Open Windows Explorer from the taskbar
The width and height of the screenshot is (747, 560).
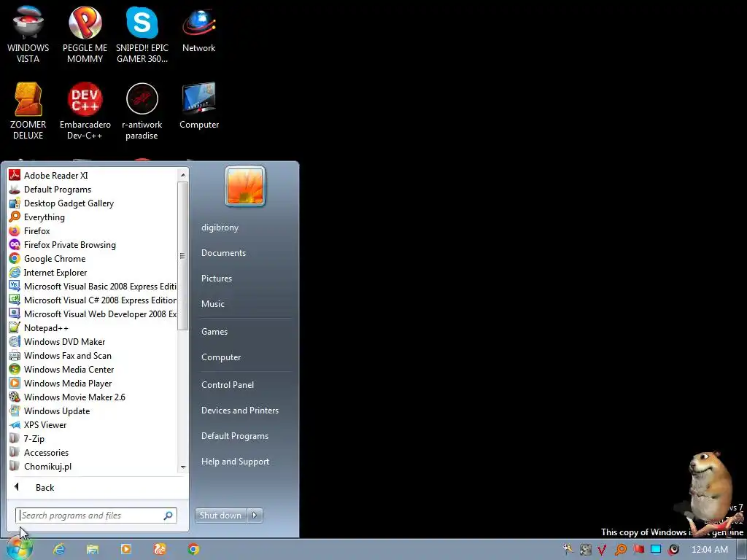click(x=93, y=549)
